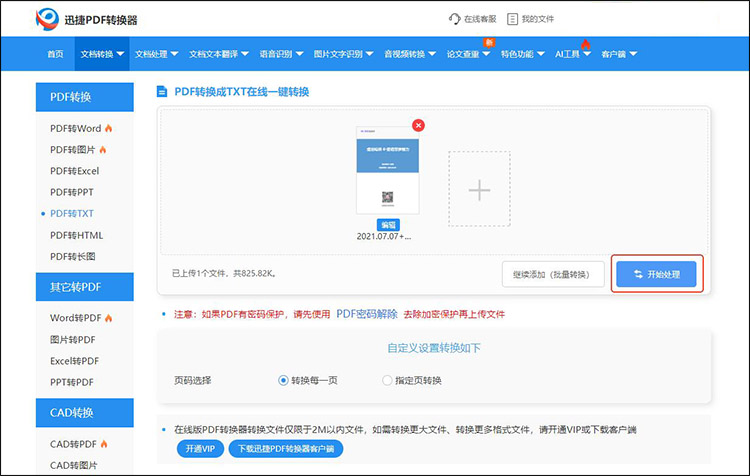
Task: Expand AI工具 dropdown arrow
Action: [587, 54]
